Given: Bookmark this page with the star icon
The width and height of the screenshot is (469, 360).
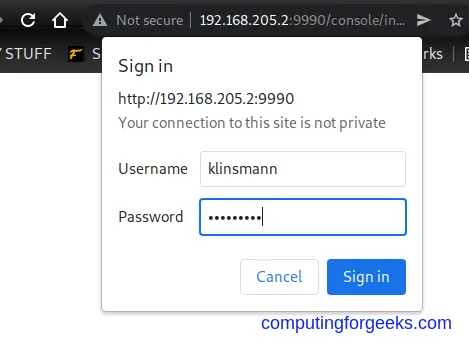Looking at the screenshot, I should pos(456,20).
